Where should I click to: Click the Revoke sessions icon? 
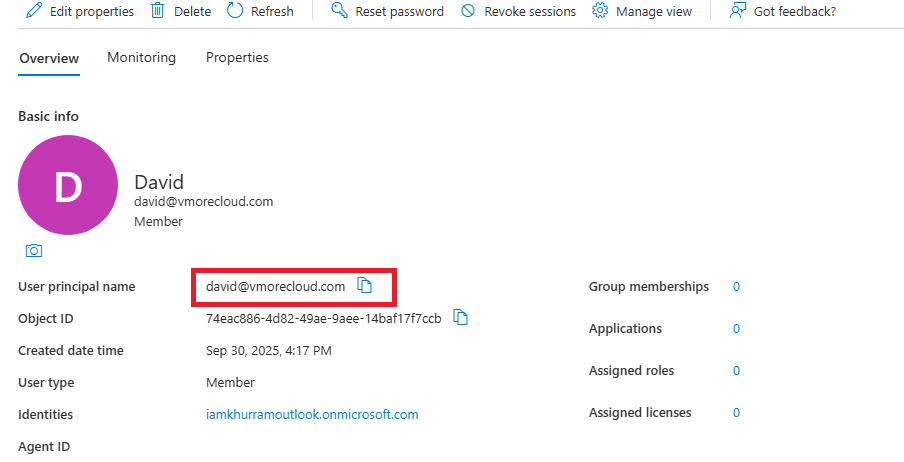pos(468,11)
